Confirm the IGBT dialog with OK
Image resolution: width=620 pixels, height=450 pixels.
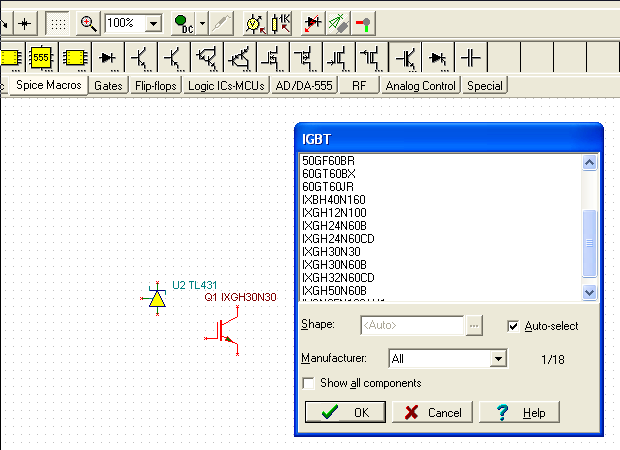345,412
